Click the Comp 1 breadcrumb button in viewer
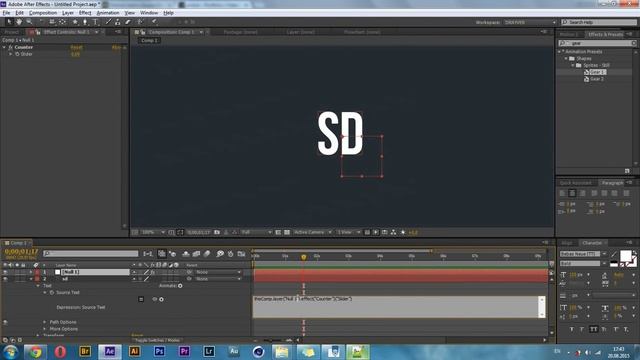This screenshot has width=640, height=360. 149,40
